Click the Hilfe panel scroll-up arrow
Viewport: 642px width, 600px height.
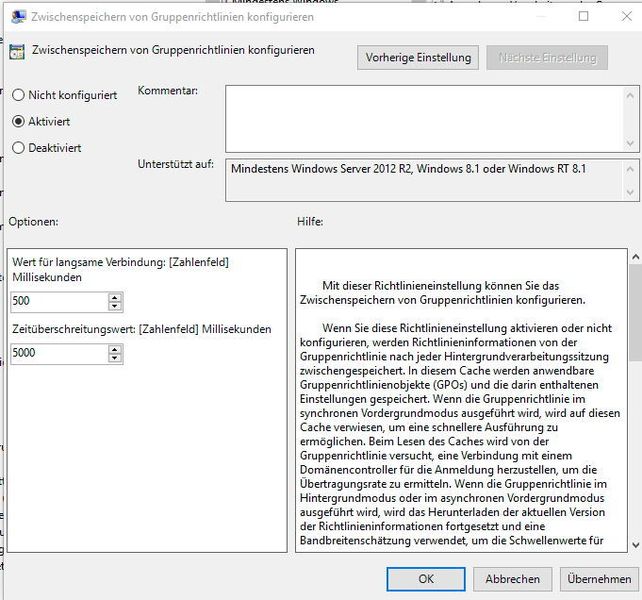pyautogui.click(x=635, y=257)
